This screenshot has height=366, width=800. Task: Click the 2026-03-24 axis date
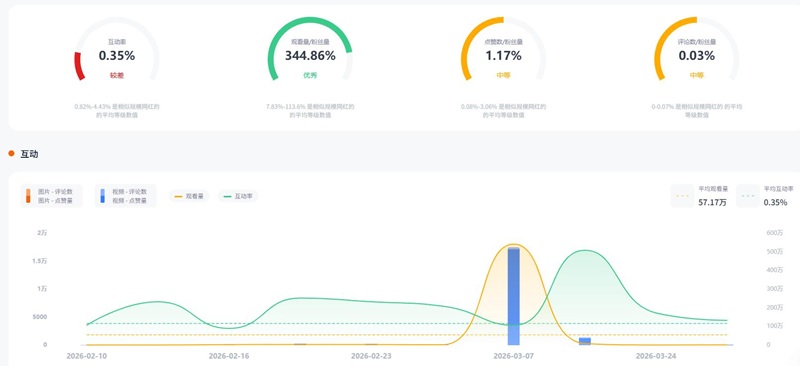point(656,356)
